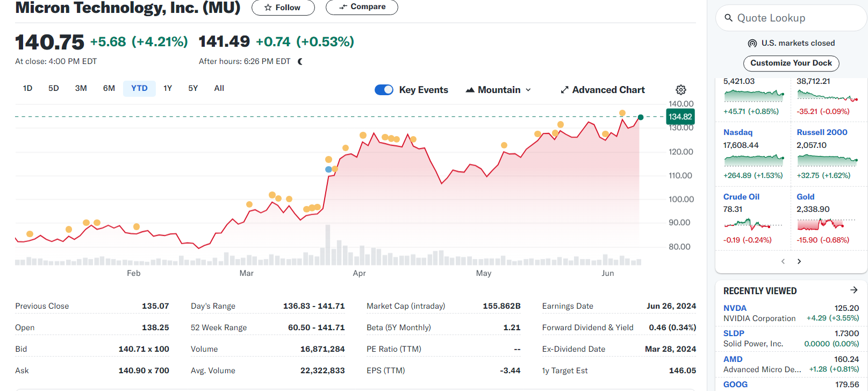Image resolution: width=868 pixels, height=391 pixels.
Task: Click the compare arrows icon in Compare button
Action: click(343, 7)
